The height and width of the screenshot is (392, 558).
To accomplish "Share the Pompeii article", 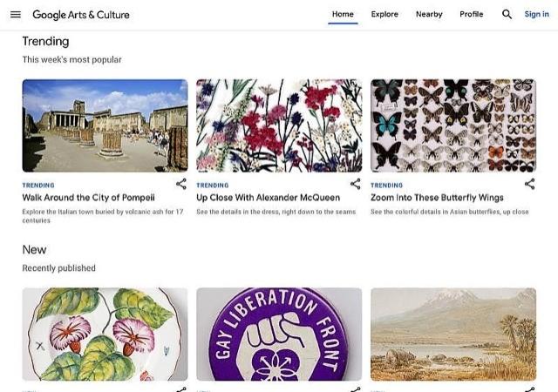I will (x=181, y=184).
